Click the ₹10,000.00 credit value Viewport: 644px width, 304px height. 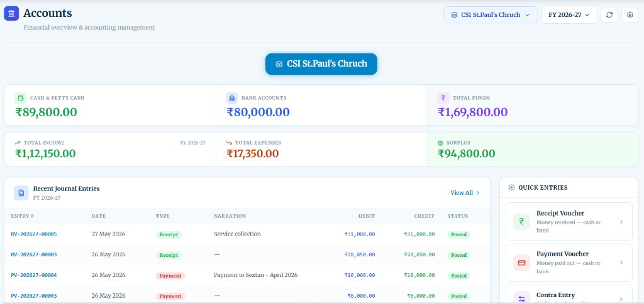[x=419, y=275]
